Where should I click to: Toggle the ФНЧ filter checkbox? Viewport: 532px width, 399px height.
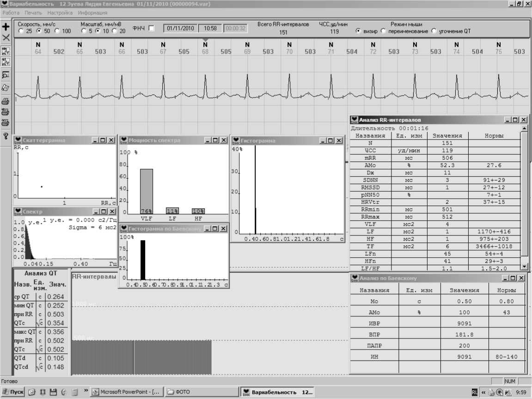[151, 28]
